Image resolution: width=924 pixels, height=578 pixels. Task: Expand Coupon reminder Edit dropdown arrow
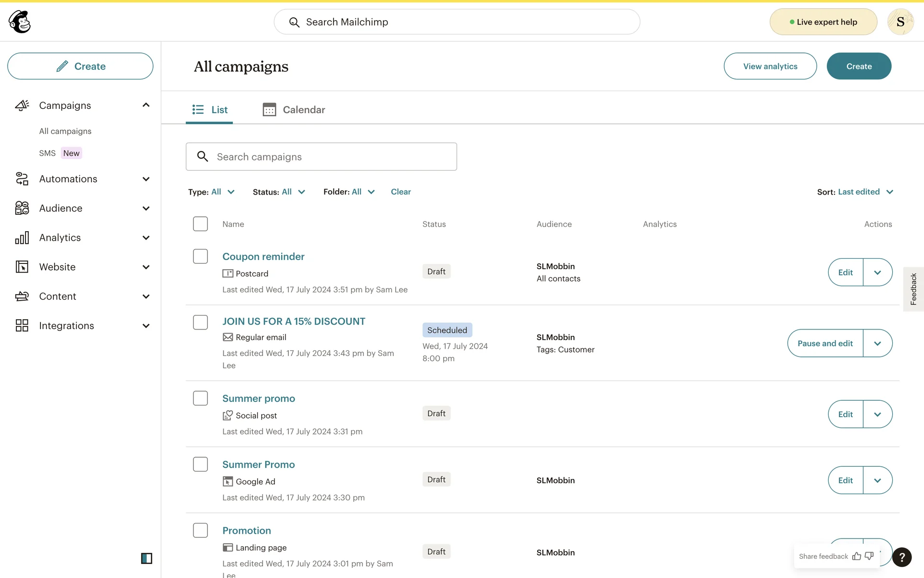point(877,272)
